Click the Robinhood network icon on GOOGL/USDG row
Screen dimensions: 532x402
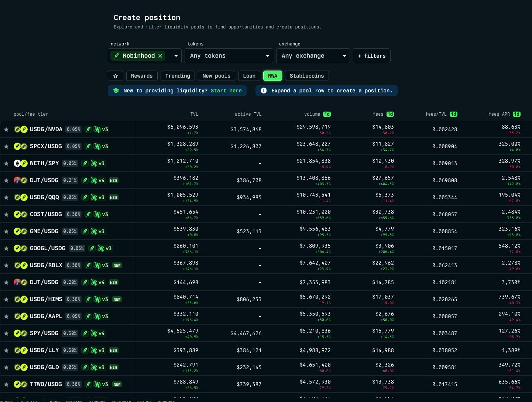pyautogui.click(x=92, y=248)
